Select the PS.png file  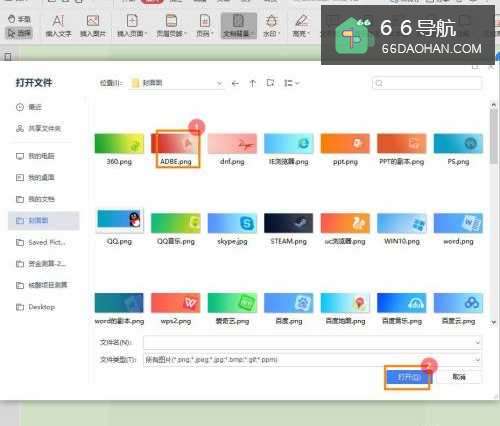point(458,149)
